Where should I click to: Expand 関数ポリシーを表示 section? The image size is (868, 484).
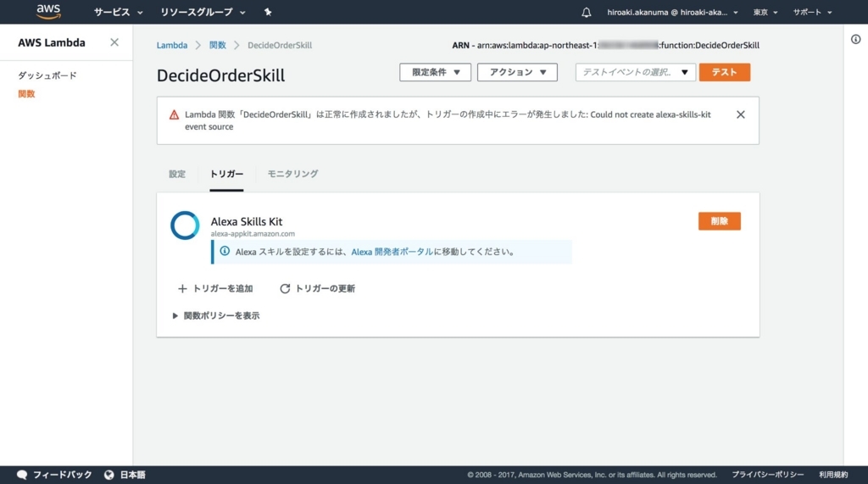(x=216, y=315)
